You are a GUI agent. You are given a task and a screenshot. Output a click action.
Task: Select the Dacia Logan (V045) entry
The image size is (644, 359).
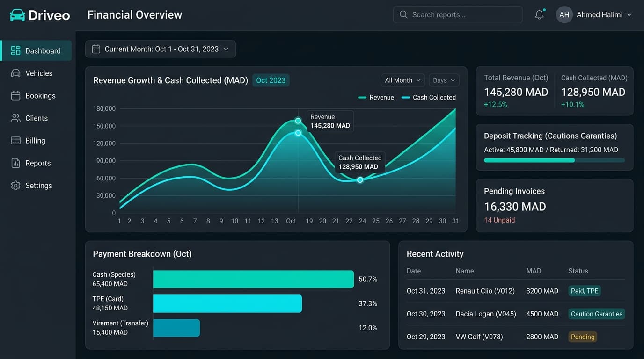tap(486, 314)
